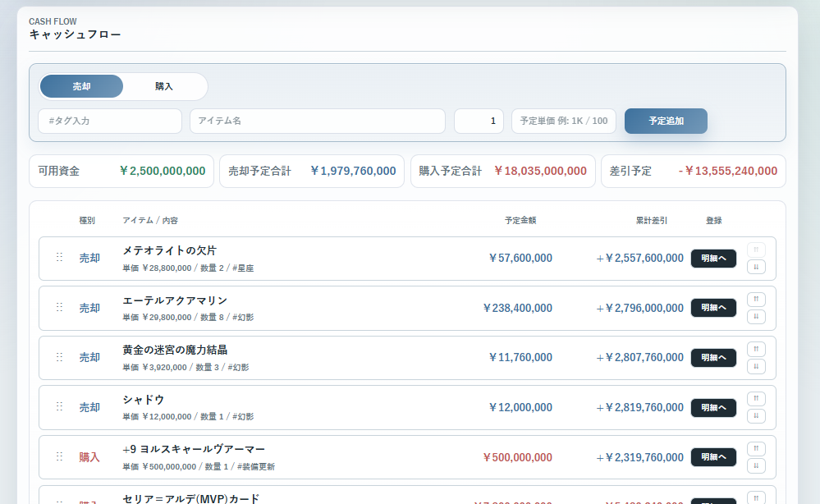Select item name 黄金の迷宮の魔力結晶
This screenshot has width=820, height=504.
pos(175,350)
